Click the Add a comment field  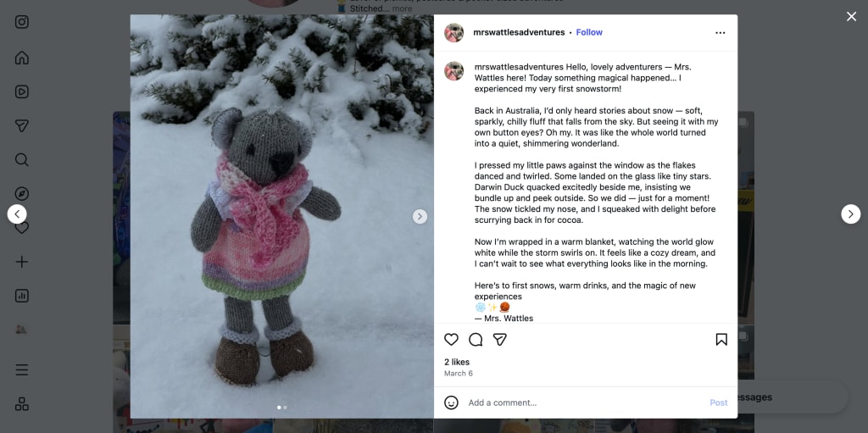pyautogui.click(x=585, y=402)
